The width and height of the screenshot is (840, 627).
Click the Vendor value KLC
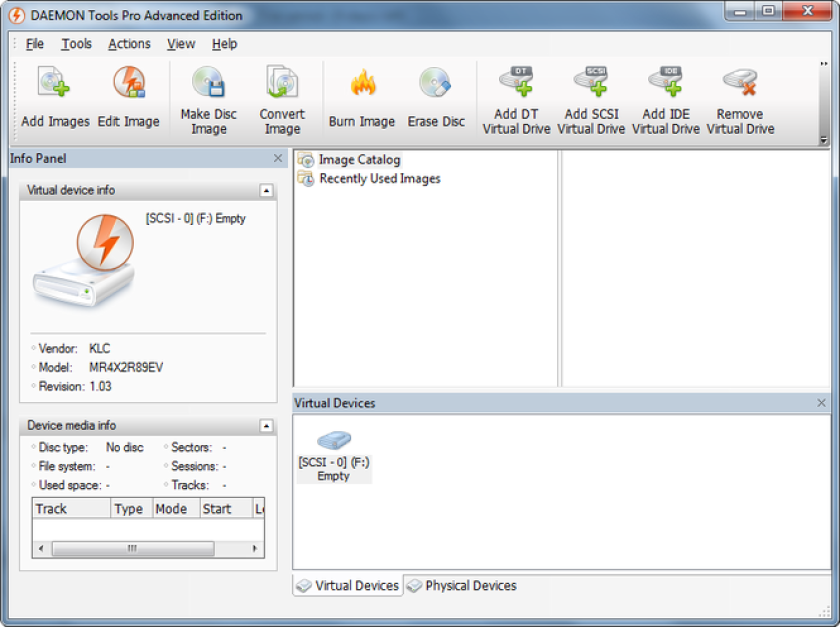(x=100, y=349)
